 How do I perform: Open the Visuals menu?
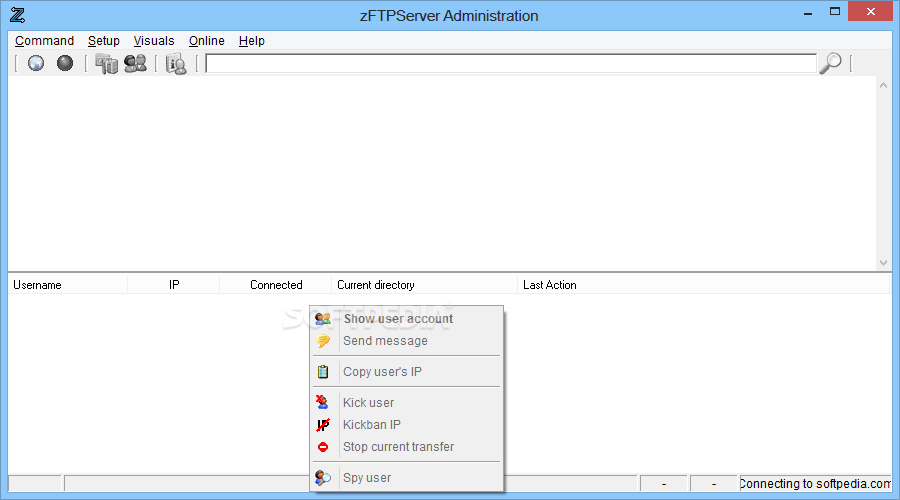[x=154, y=41]
